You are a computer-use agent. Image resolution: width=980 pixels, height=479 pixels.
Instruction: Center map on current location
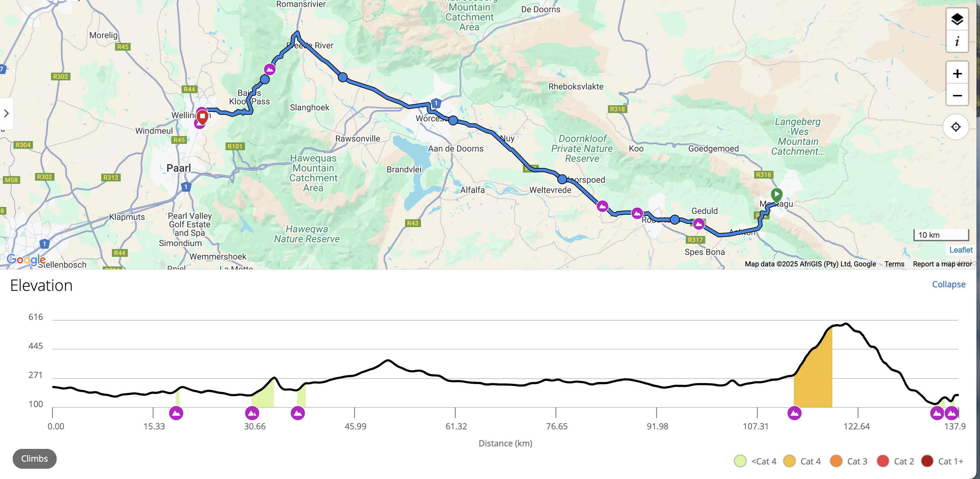pos(955,127)
